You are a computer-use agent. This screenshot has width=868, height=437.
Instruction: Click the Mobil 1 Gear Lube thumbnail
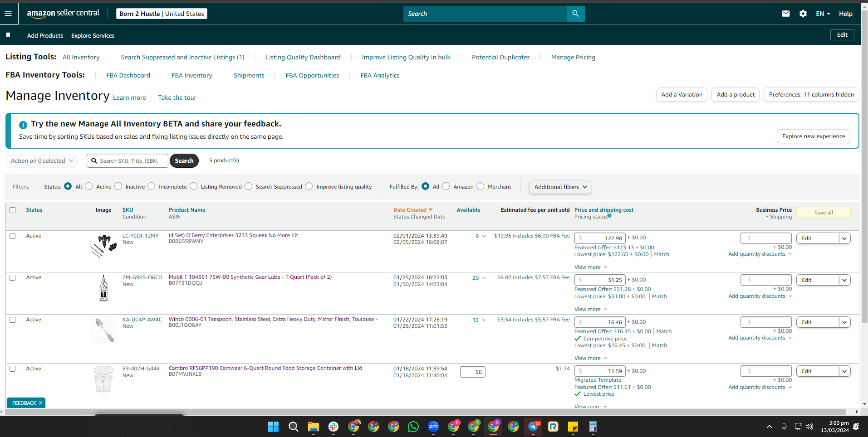(x=103, y=288)
